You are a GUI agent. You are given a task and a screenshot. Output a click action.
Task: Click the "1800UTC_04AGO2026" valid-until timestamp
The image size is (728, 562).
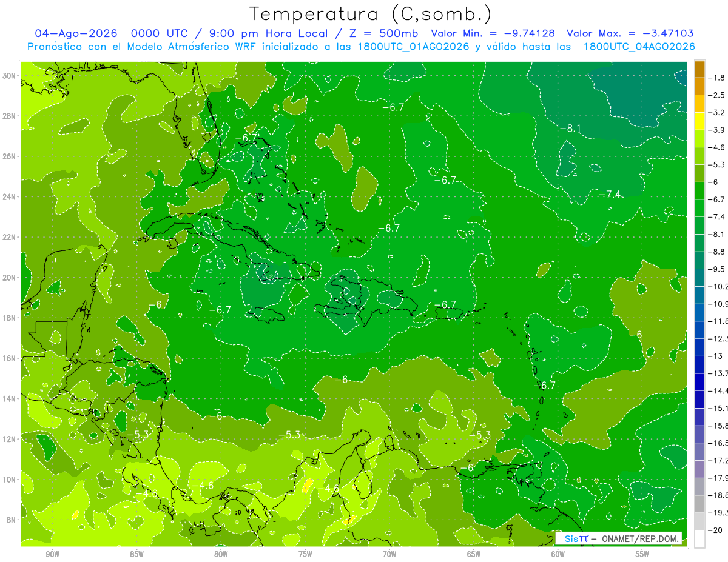pos(639,47)
